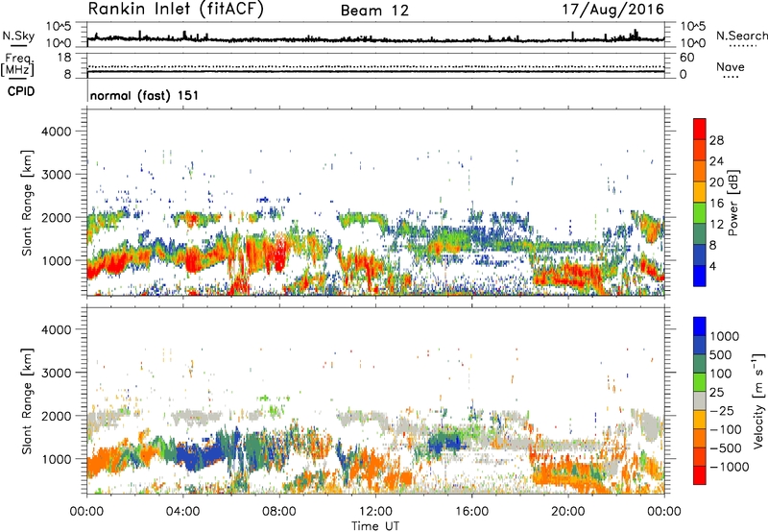Click the 'Power [dB]' color bar label
Viewport: 768px width, 532px height.
point(732,203)
